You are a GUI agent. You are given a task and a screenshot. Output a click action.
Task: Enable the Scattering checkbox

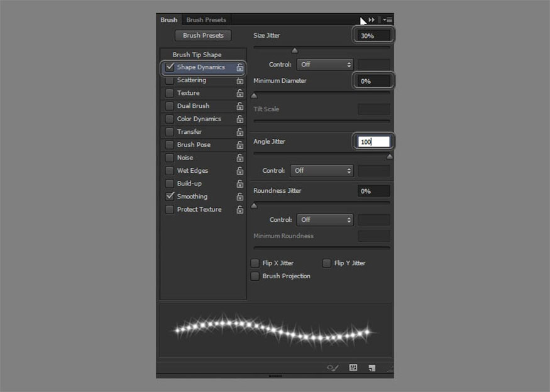coord(169,80)
